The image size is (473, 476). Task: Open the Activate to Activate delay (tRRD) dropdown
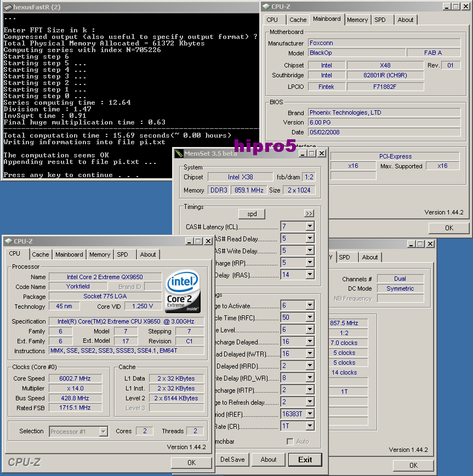tap(310, 365)
